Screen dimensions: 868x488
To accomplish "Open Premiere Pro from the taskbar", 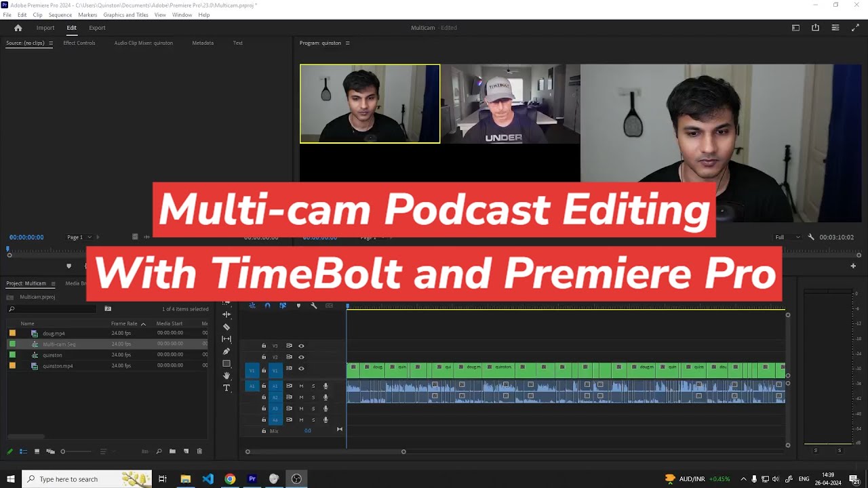I will pyautogui.click(x=252, y=479).
